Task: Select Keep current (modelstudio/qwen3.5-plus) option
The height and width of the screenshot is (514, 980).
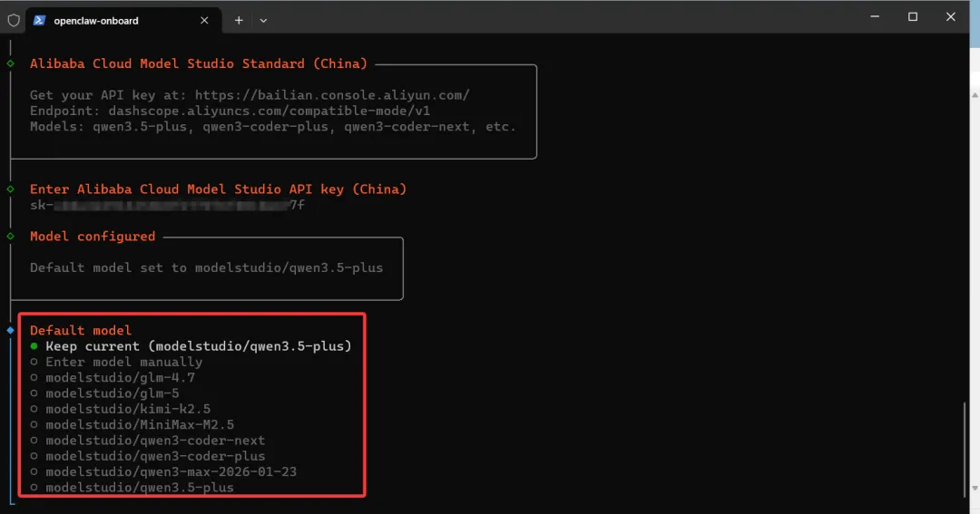Action: click(191, 346)
